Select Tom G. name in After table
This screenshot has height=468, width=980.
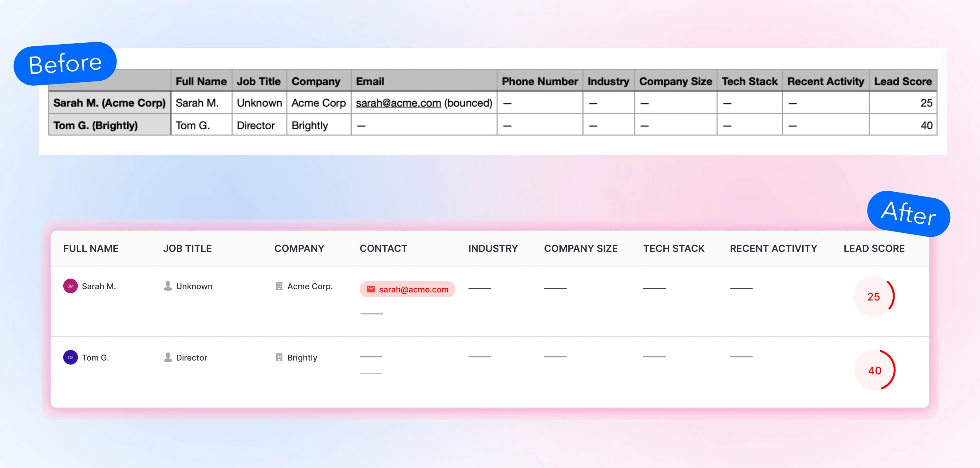[96, 358]
